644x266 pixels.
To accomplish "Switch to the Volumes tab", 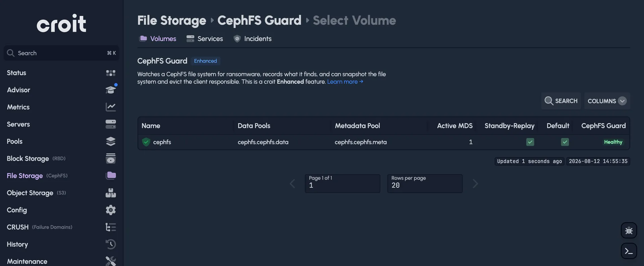I will pos(158,39).
